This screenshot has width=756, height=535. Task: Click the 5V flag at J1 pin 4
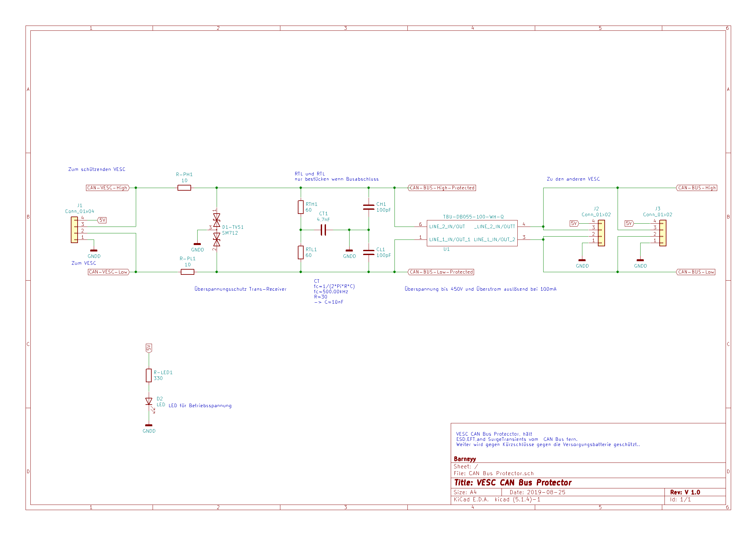coord(102,220)
